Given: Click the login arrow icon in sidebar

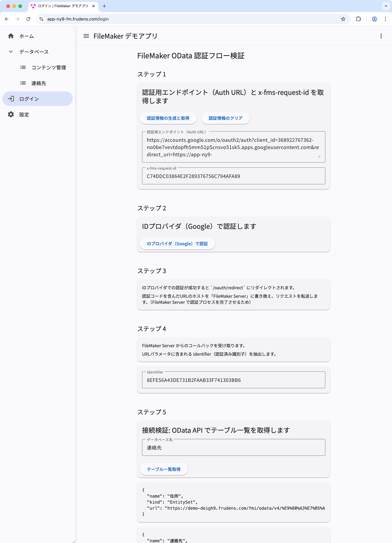Looking at the screenshot, I should tap(11, 99).
